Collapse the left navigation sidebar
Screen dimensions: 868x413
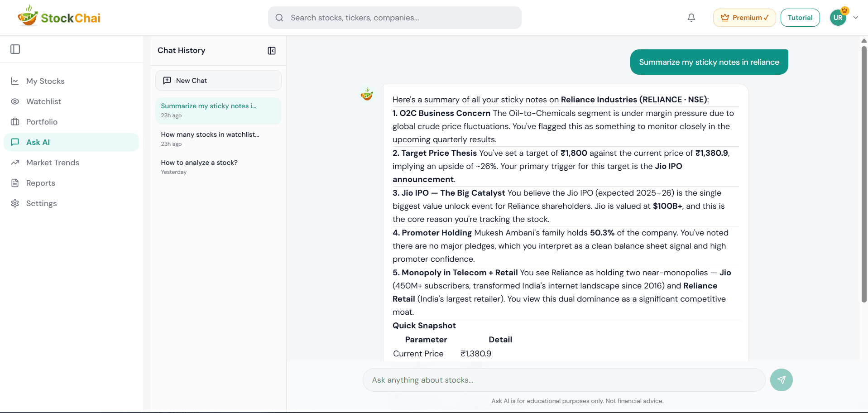15,49
